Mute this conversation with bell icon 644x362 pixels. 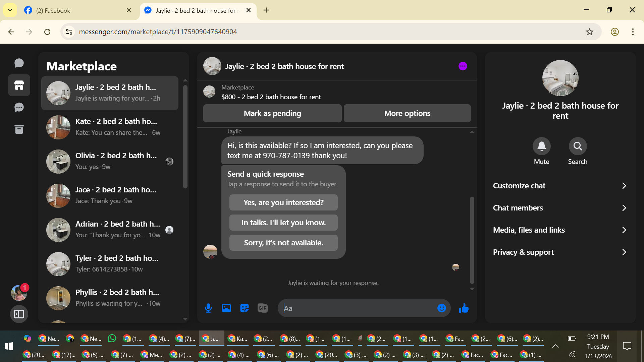(x=541, y=146)
